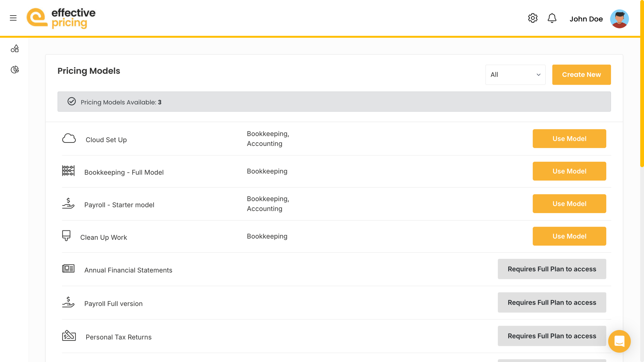Open the hamburger menu
This screenshot has width=644, height=362.
[13, 18]
